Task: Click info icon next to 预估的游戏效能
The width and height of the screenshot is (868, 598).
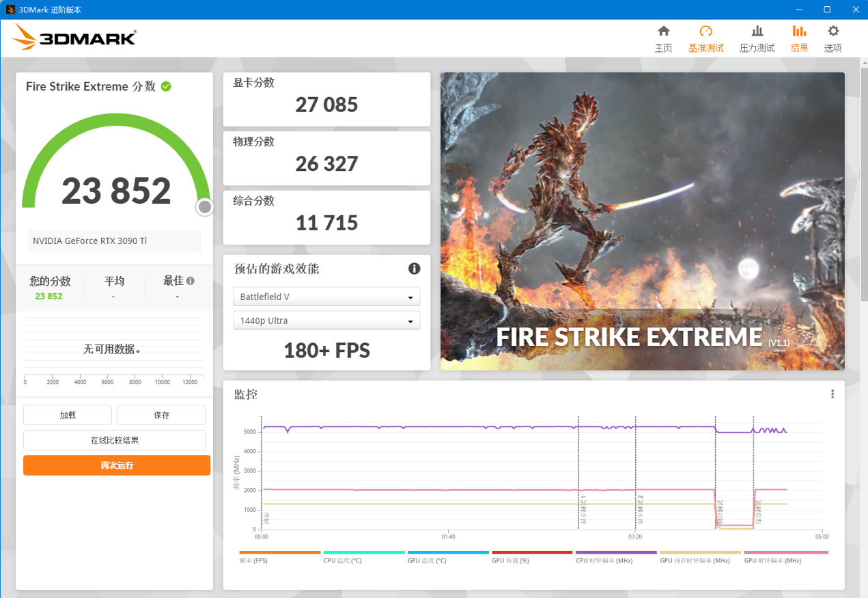Action: [414, 269]
